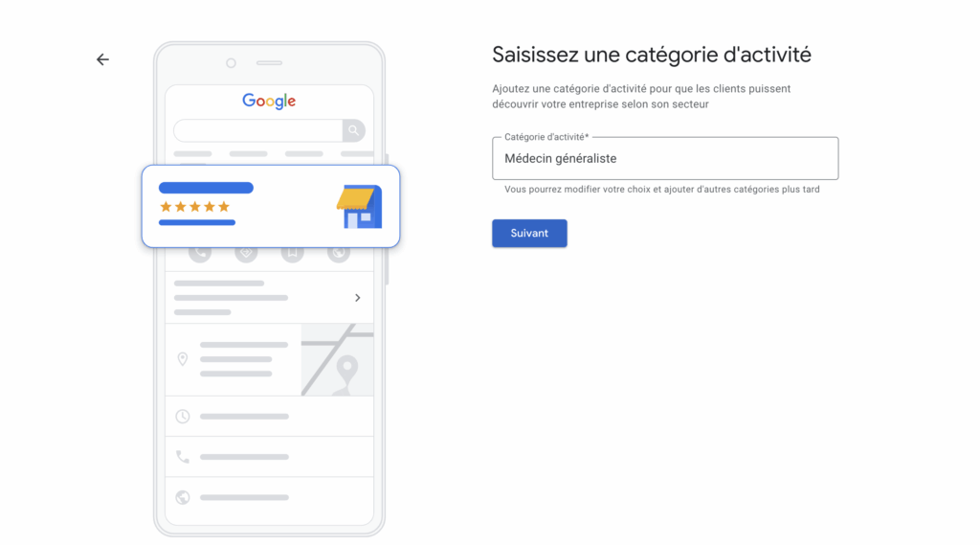Click the five-star rating row
Image resolution: width=980 pixels, height=545 pixels.
coord(195,207)
